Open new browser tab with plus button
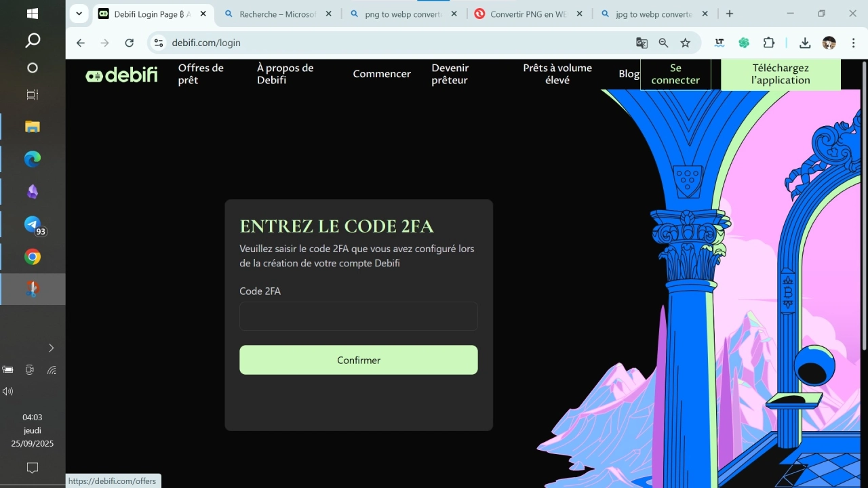Screen dimensions: 868x488 pos(730,14)
